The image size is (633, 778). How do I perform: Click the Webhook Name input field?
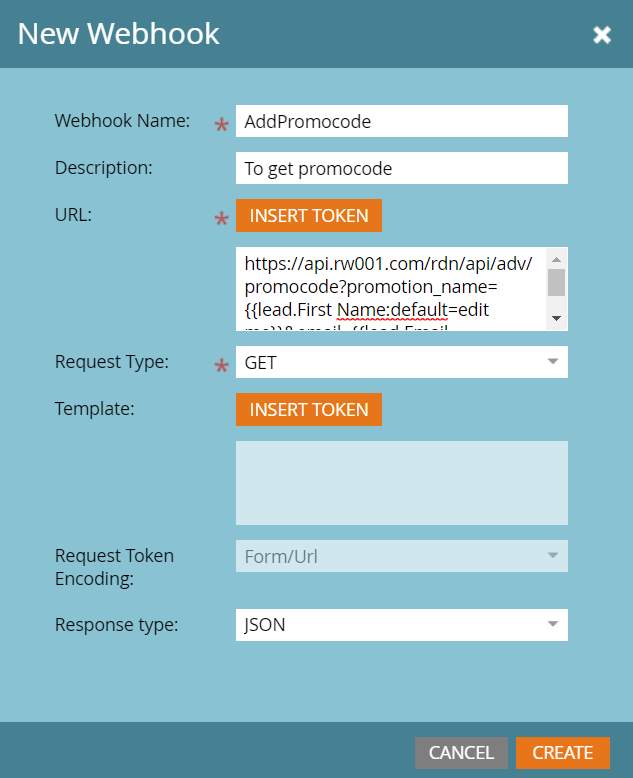(x=401, y=122)
